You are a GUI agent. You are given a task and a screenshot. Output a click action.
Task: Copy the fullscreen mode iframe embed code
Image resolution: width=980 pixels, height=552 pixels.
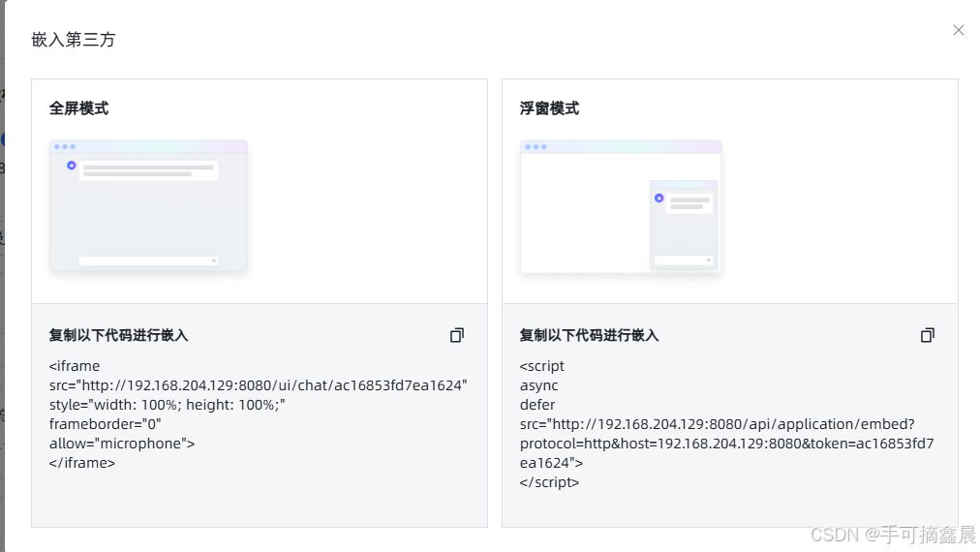pos(457,336)
